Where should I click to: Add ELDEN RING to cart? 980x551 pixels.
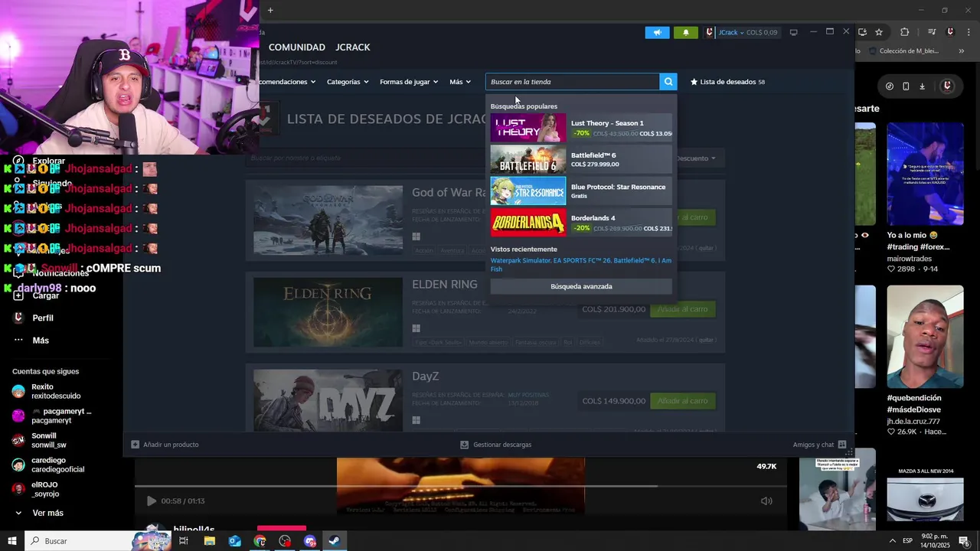point(682,309)
